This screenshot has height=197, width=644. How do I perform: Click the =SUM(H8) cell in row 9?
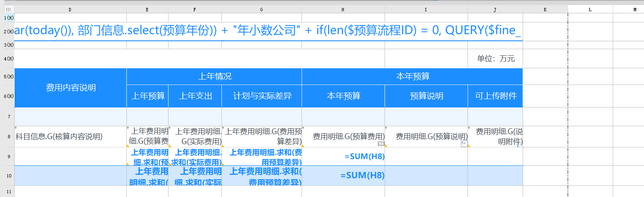343,156
